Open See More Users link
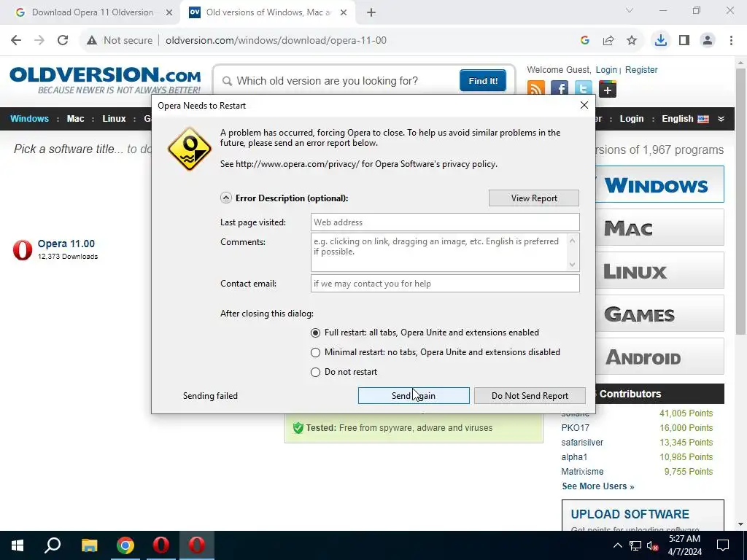This screenshot has height=560, width=747. [x=598, y=486]
